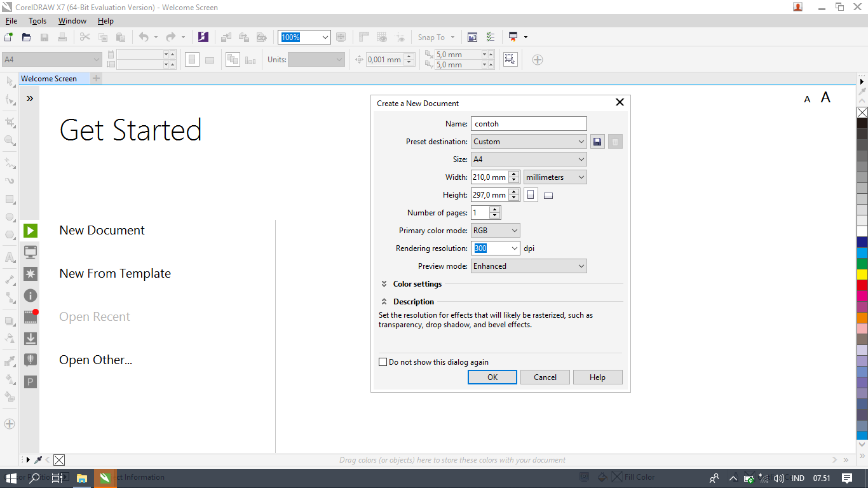The width and height of the screenshot is (868, 488).
Task: Select landscape orientation icon in dialog
Action: [548, 196]
